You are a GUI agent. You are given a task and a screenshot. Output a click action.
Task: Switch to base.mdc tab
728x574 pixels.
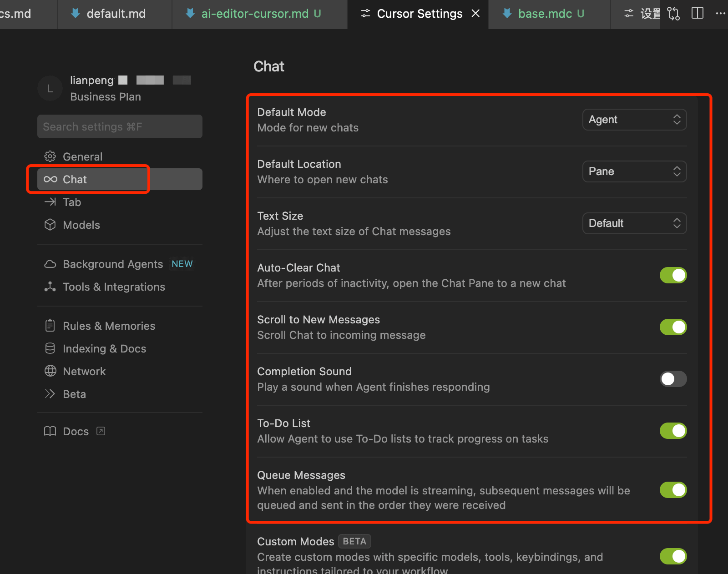[550, 14]
